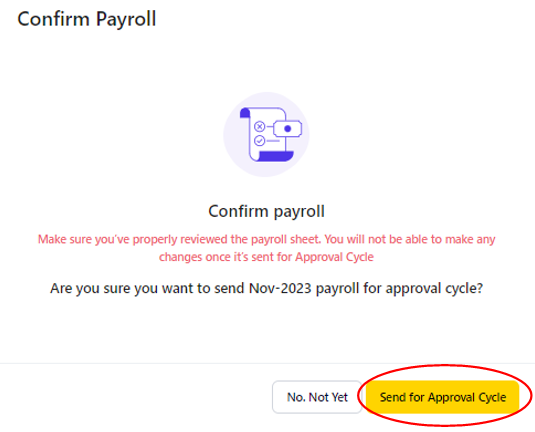The width and height of the screenshot is (535, 432).
Task: Click the Nov-2023 text in the question
Action: 280,288
